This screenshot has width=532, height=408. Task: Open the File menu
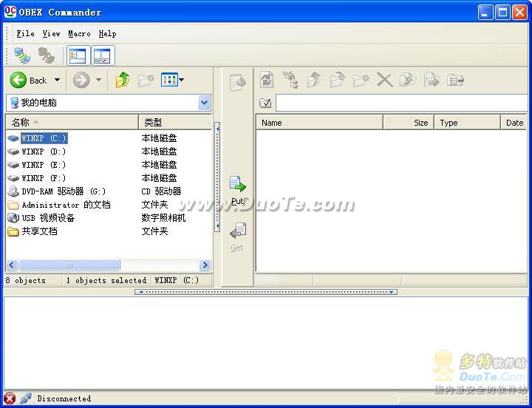coord(25,33)
